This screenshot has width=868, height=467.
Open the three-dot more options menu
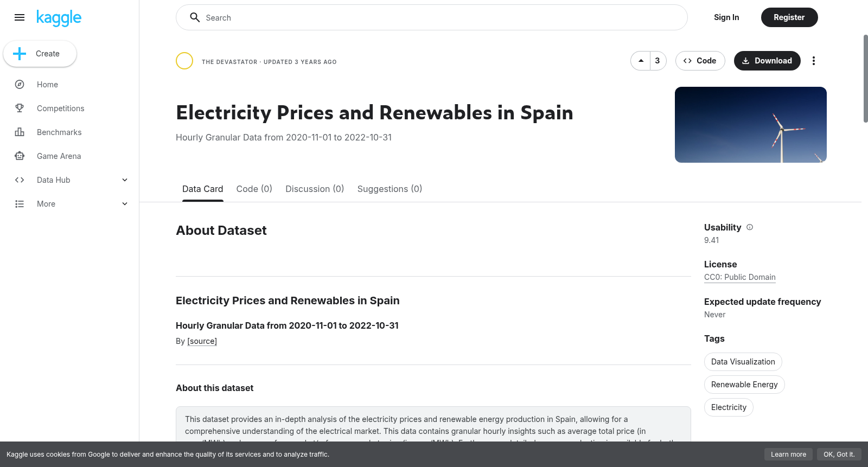coord(814,61)
